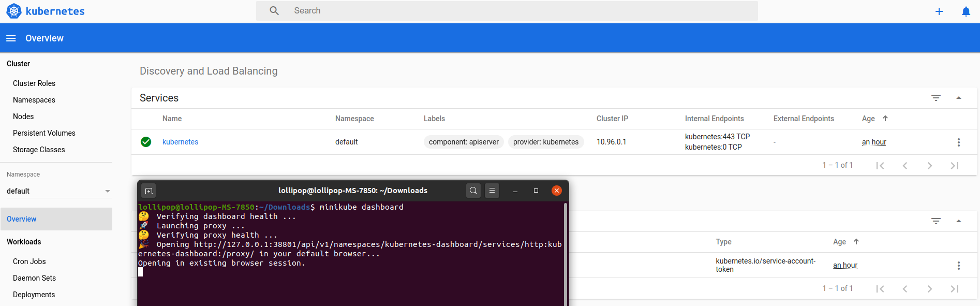Collapse the lower card with Type column
The width and height of the screenshot is (980, 306).
point(959,221)
